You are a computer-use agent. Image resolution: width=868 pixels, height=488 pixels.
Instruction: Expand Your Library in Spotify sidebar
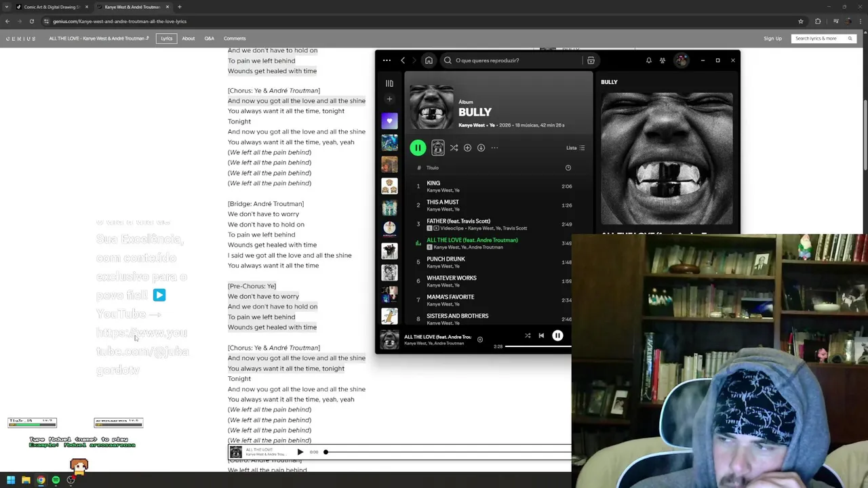coord(389,83)
